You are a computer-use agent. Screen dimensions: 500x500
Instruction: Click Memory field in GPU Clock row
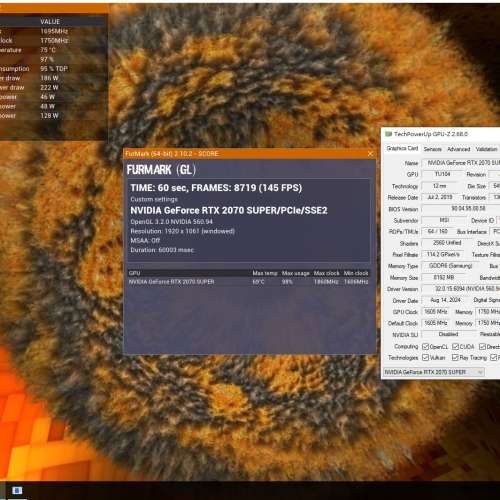488,312
